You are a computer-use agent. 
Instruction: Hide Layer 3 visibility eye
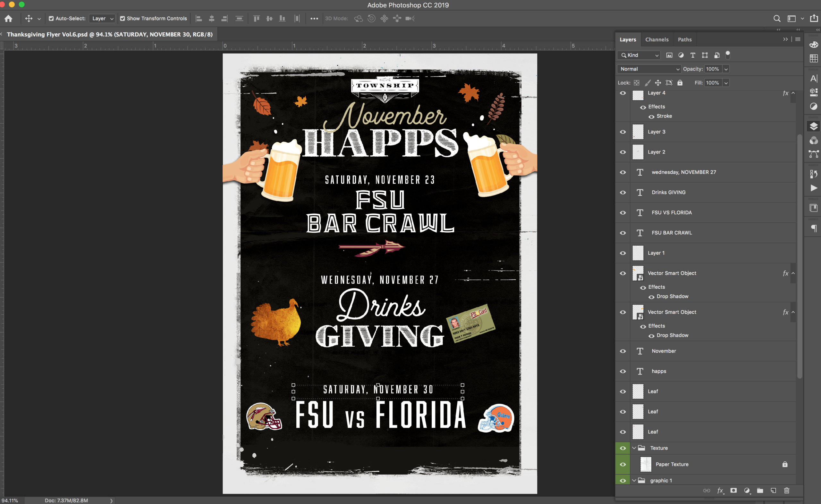pyautogui.click(x=622, y=132)
